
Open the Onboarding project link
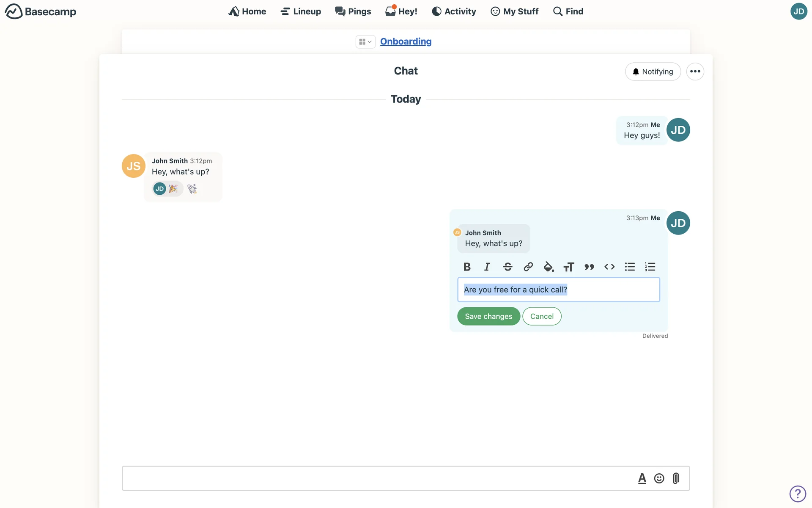click(406, 41)
